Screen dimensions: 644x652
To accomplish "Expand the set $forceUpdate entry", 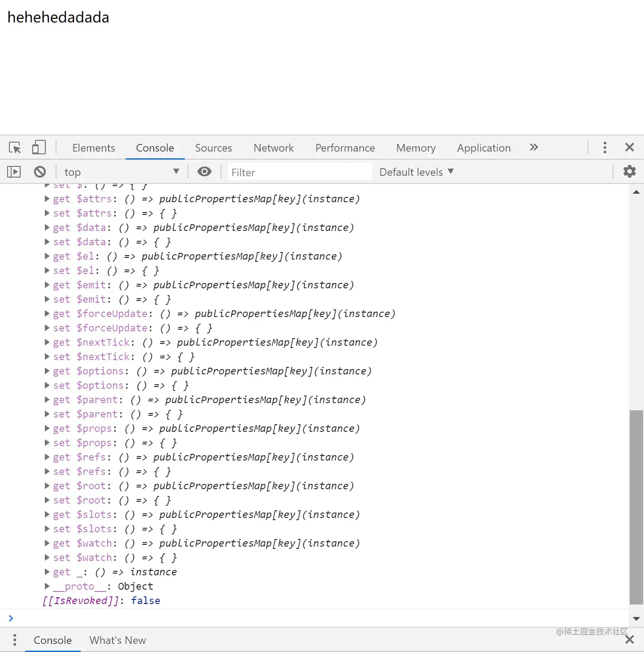I will click(47, 328).
